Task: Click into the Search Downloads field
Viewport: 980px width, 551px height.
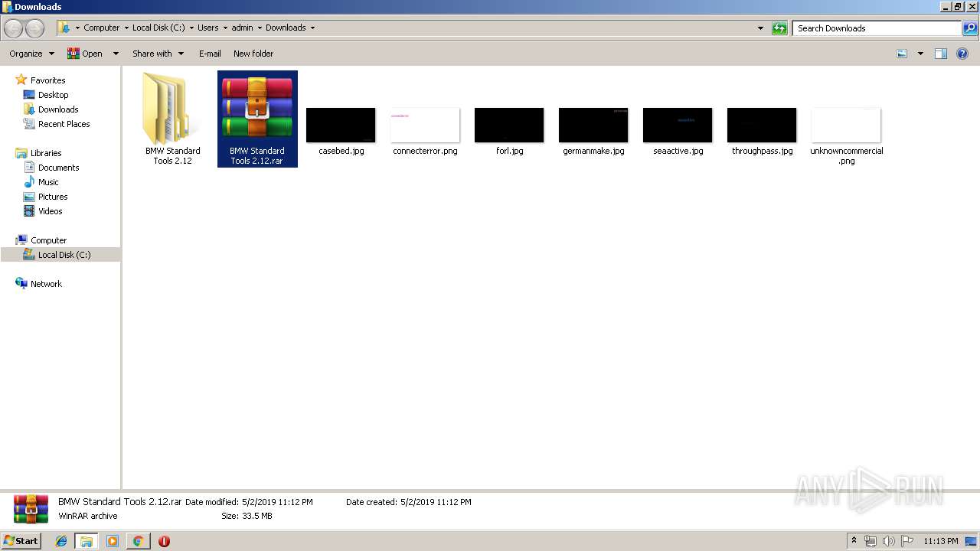Action: tap(877, 28)
